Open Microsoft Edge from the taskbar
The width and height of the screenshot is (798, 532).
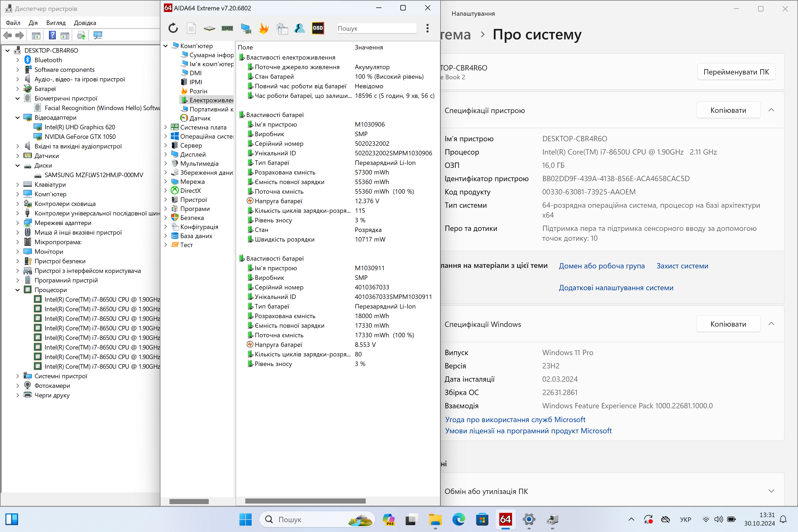458,519
